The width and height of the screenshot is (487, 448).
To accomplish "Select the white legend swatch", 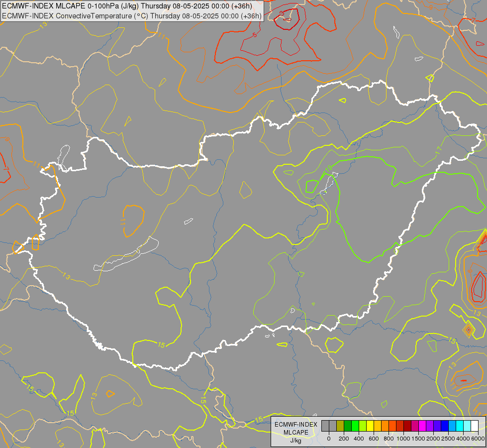I will pyautogui.click(x=475, y=426).
